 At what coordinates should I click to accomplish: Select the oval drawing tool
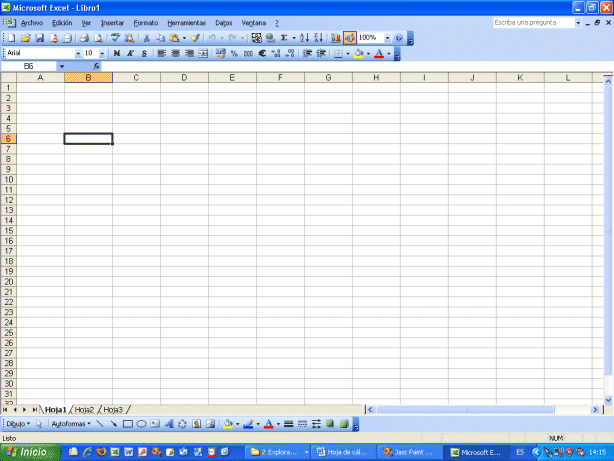(x=141, y=424)
